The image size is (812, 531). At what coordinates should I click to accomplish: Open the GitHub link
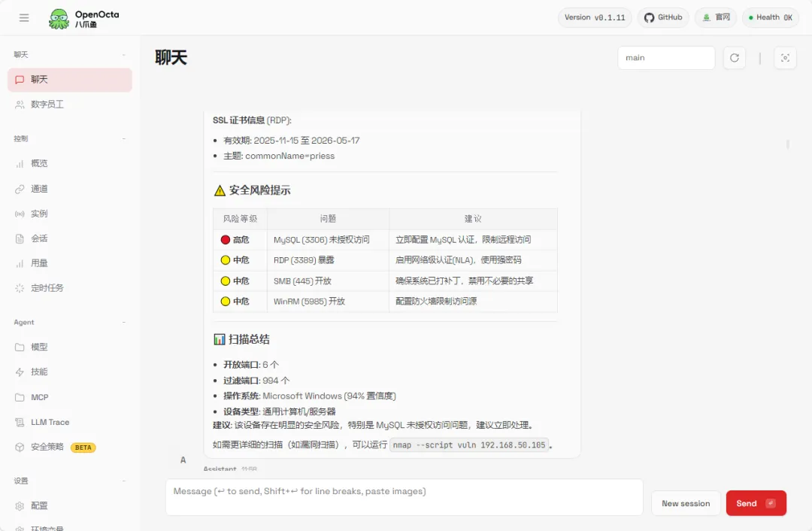[663, 17]
